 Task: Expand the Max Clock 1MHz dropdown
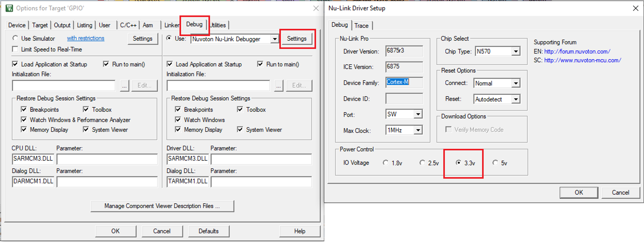[x=418, y=130]
